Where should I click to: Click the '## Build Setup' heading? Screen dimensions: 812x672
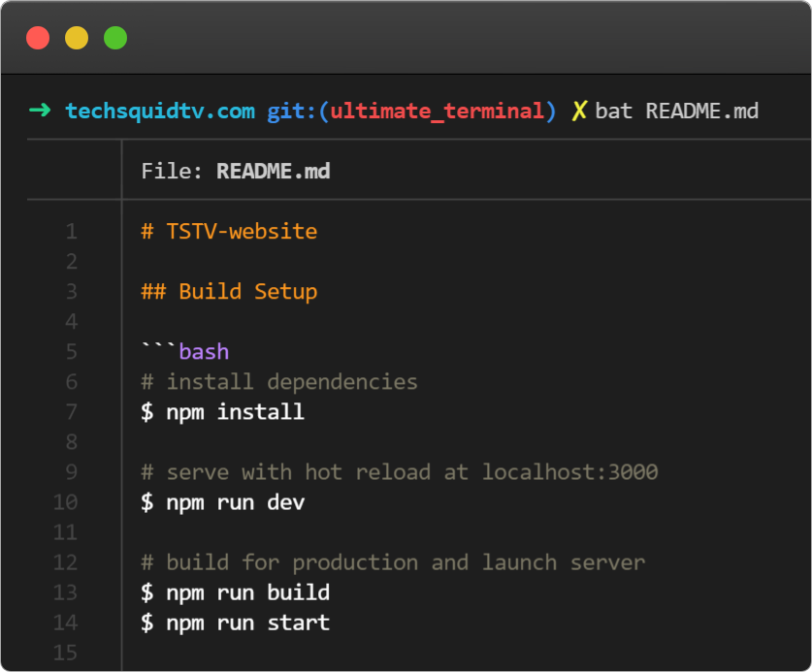pyautogui.click(x=229, y=292)
